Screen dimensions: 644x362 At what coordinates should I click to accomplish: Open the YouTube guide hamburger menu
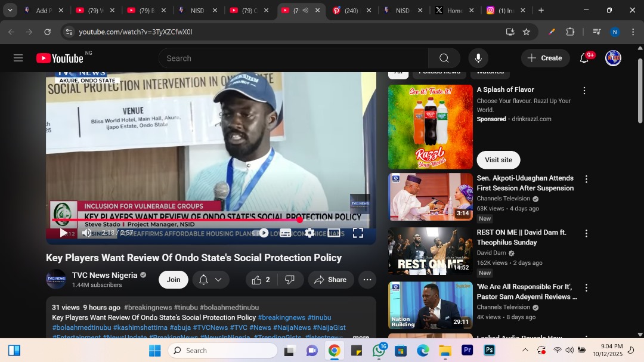pyautogui.click(x=18, y=58)
